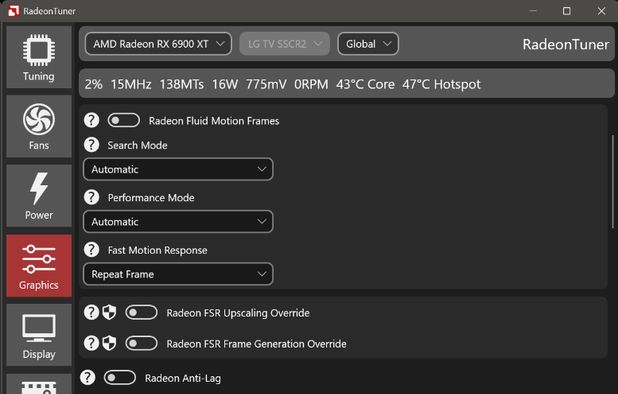This screenshot has width=618, height=394.
Task: Open the AMD Radeon RX 6900 XT GPU dropdown
Action: tap(158, 44)
